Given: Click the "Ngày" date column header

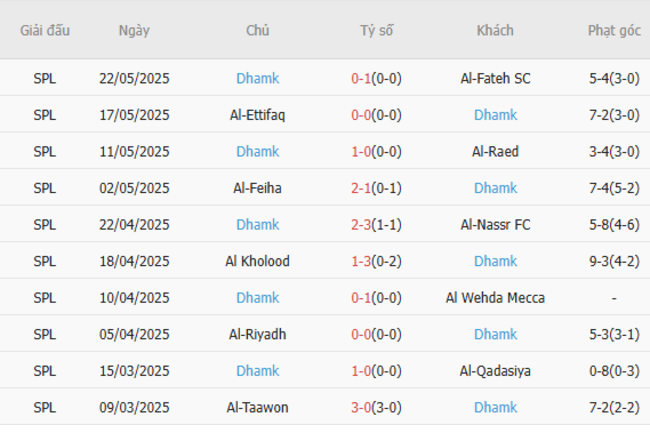Looking at the screenshot, I should (x=134, y=30).
